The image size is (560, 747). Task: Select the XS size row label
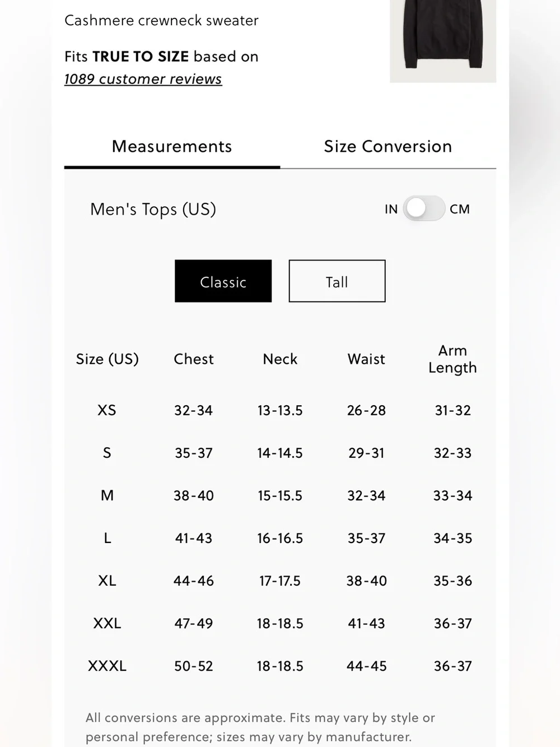pos(107,410)
